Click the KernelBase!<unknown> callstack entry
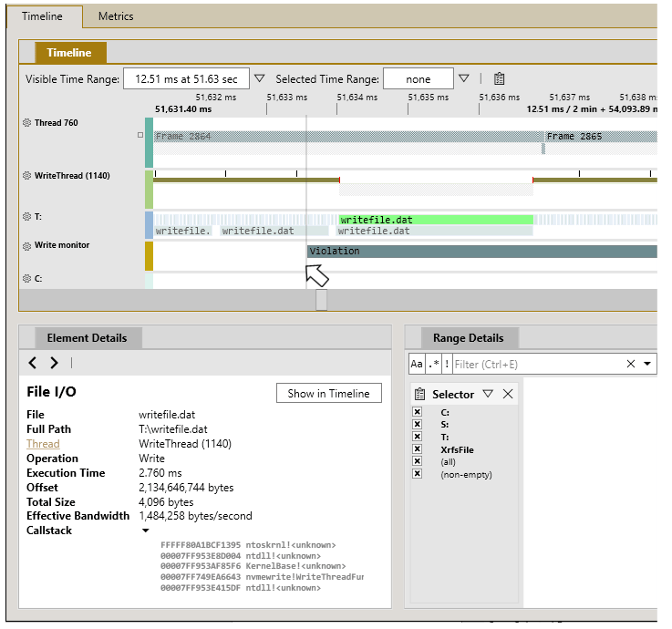 253,566
